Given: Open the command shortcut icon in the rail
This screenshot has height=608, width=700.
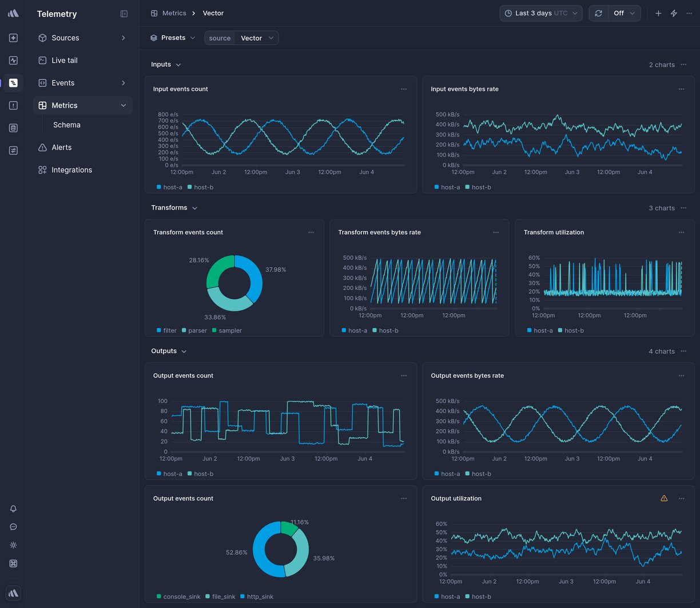Looking at the screenshot, I should click(13, 563).
